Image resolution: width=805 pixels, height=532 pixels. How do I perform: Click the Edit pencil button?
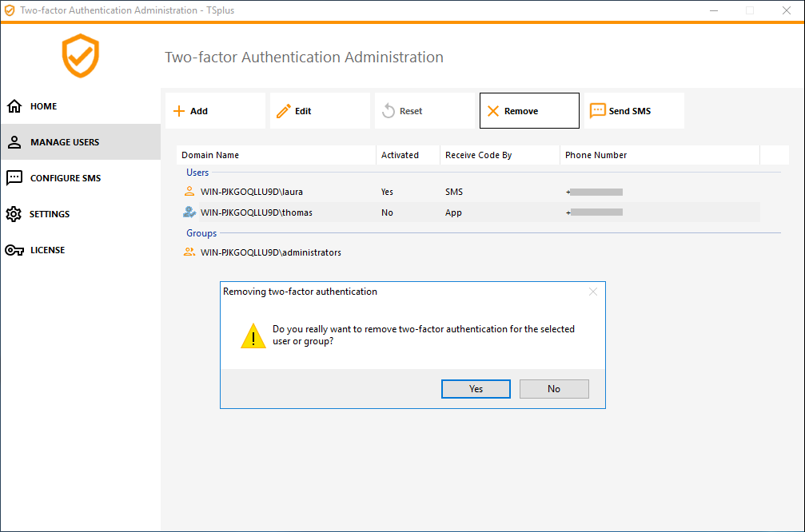coord(320,111)
